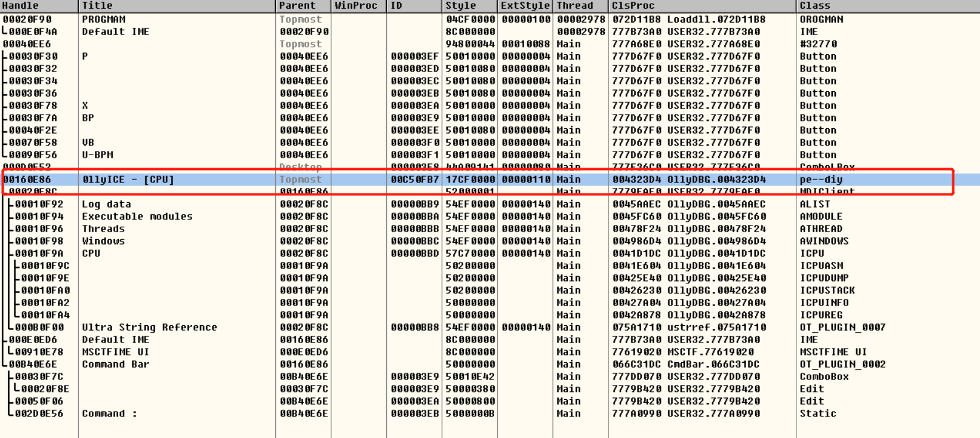Click the style value 04CF0000
The image size is (980, 438).
(x=471, y=19)
